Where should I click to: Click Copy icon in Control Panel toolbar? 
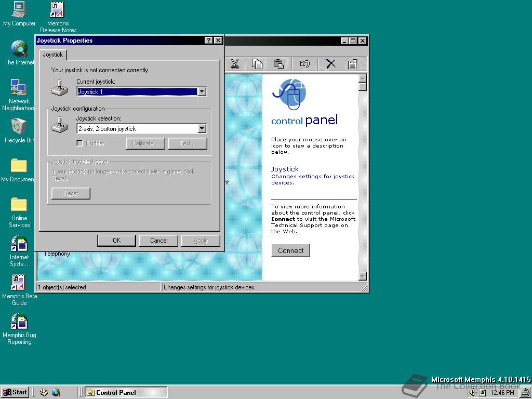coord(257,64)
